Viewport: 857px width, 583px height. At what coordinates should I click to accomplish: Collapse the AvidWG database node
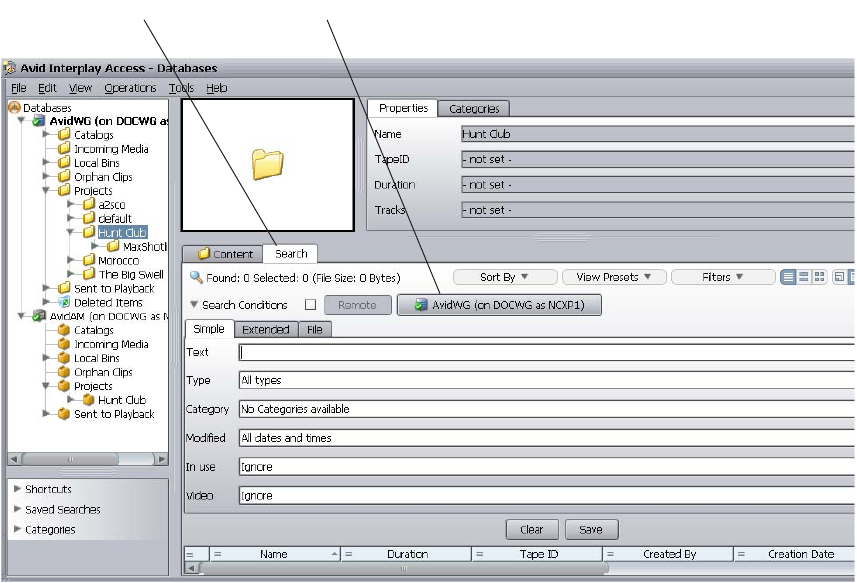point(21,121)
